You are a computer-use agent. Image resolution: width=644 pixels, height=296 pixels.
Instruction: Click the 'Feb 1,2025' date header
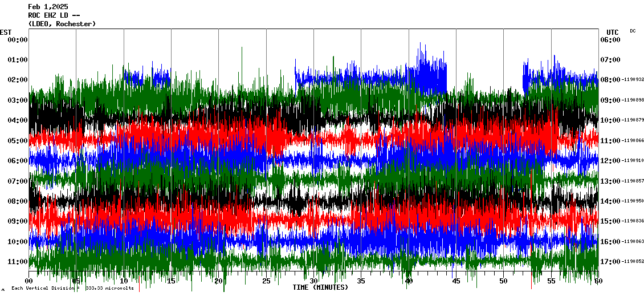point(48,7)
